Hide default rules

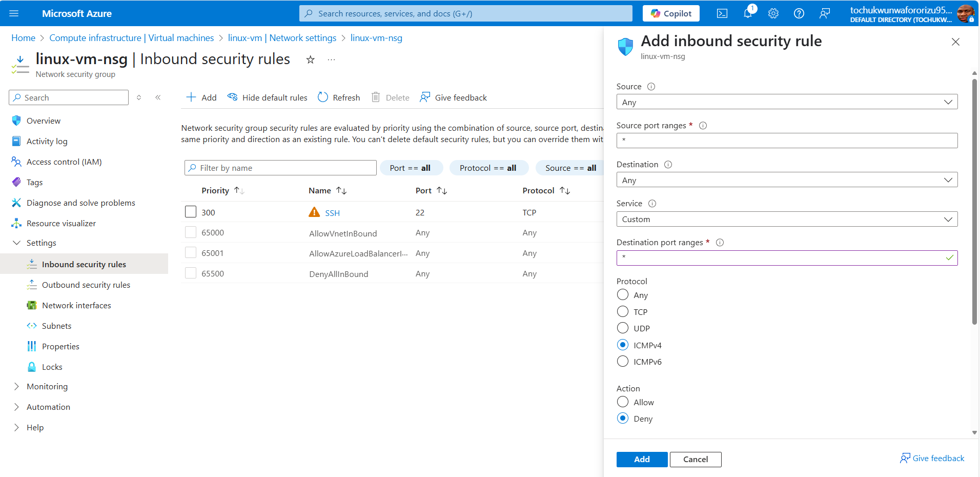(268, 97)
